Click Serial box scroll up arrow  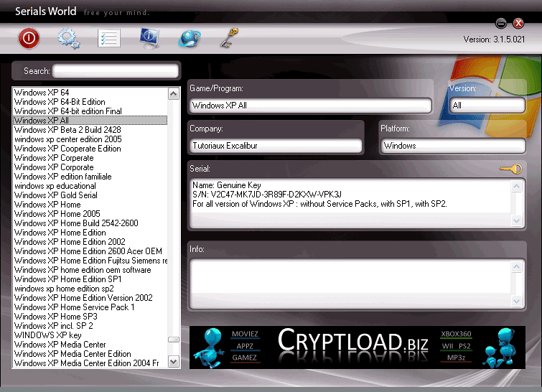[x=516, y=187]
